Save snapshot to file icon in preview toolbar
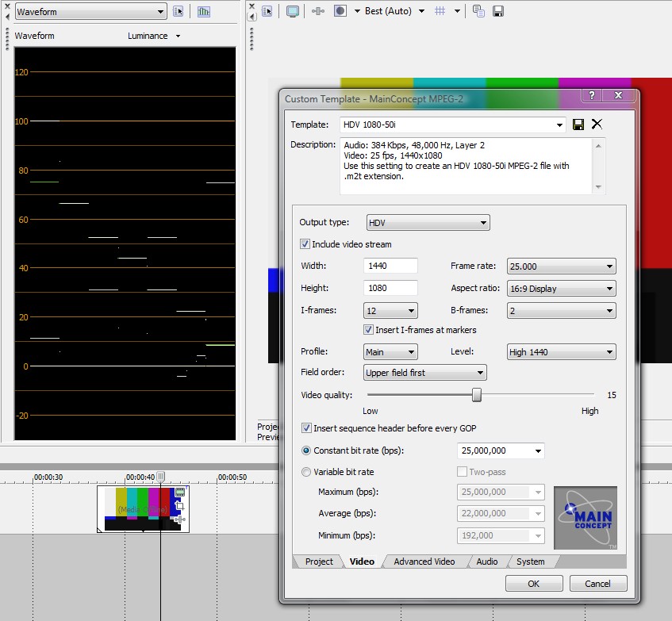This screenshot has width=672, height=621. pos(498,11)
